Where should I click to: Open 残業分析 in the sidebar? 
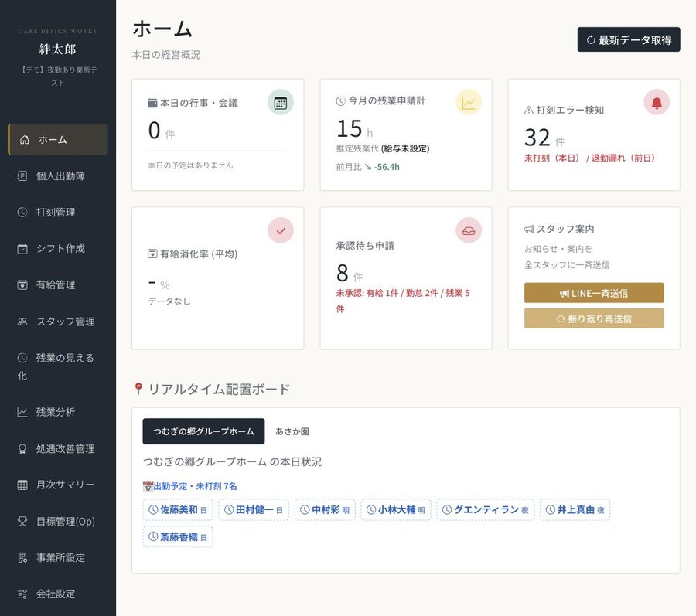click(58, 412)
